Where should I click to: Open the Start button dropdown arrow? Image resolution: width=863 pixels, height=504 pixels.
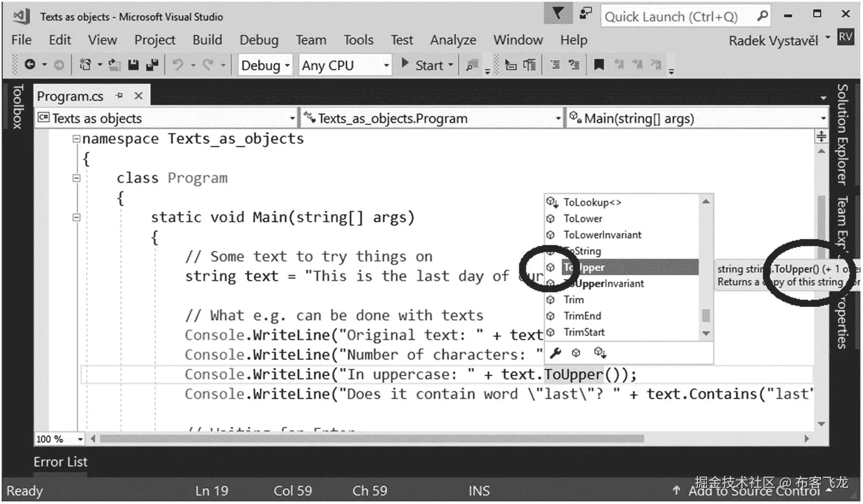tap(451, 65)
